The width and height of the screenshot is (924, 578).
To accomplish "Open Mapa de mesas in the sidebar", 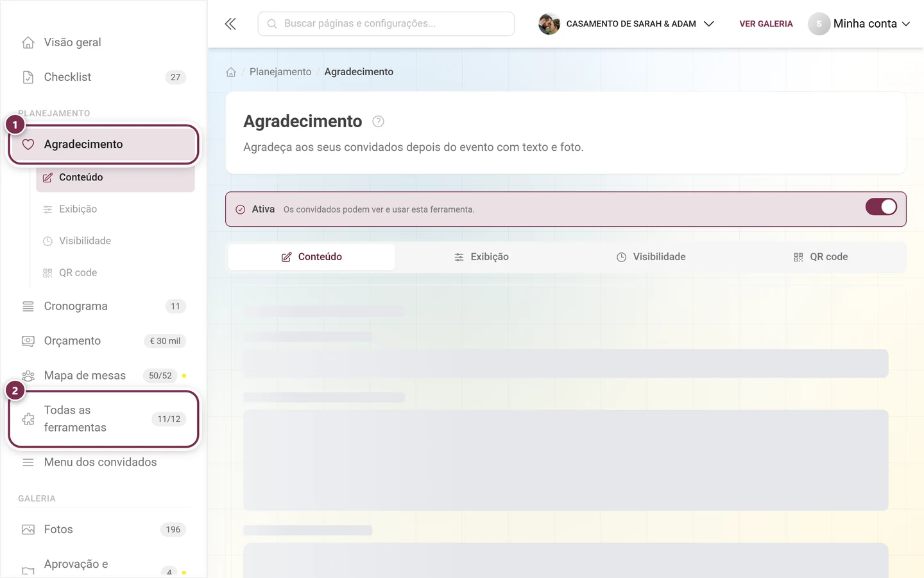I will click(x=103, y=376).
